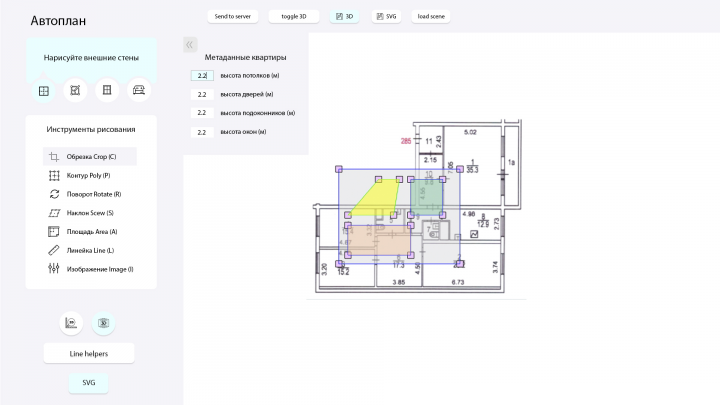
Task: Select the green rectangle area on the plan
Action: tap(427, 197)
